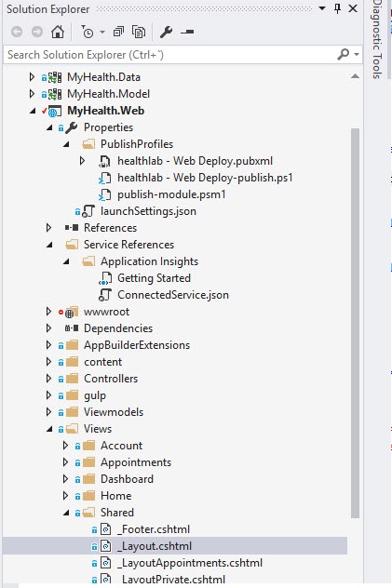
Task: Click the Search Solution Explorer field
Action: pyautogui.click(x=170, y=55)
